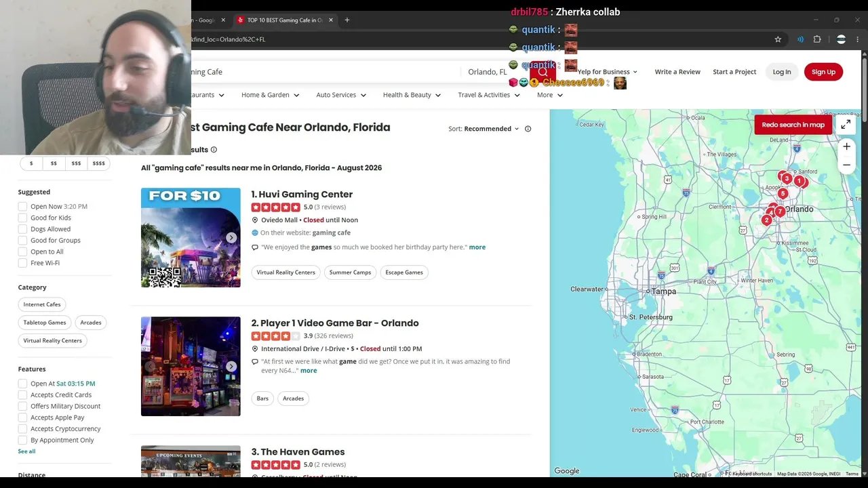Image resolution: width=868 pixels, height=488 pixels.
Task: Open the Write a Review link
Action: (677, 72)
